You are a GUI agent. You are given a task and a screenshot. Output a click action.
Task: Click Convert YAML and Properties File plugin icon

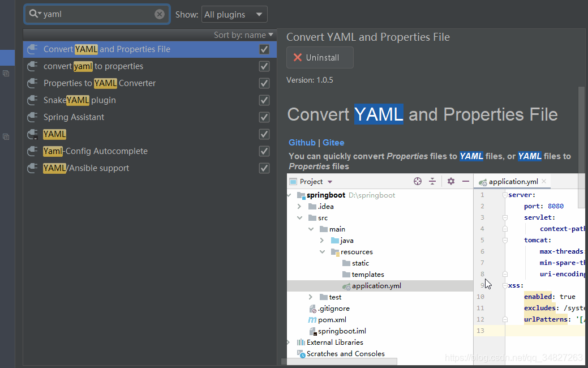(33, 49)
